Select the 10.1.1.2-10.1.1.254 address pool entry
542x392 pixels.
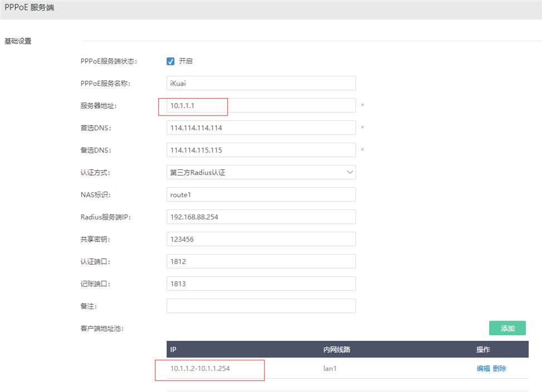pyautogui.click(x=200, y=368)
